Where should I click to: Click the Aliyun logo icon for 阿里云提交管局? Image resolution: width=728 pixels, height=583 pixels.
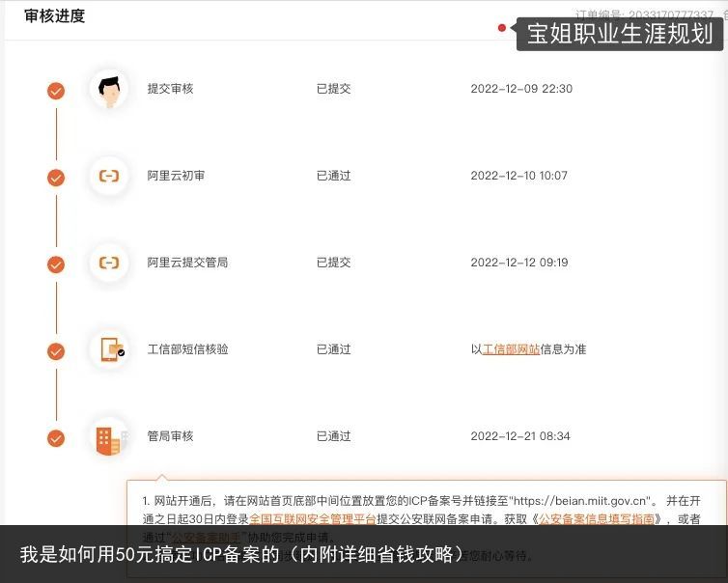109,263
